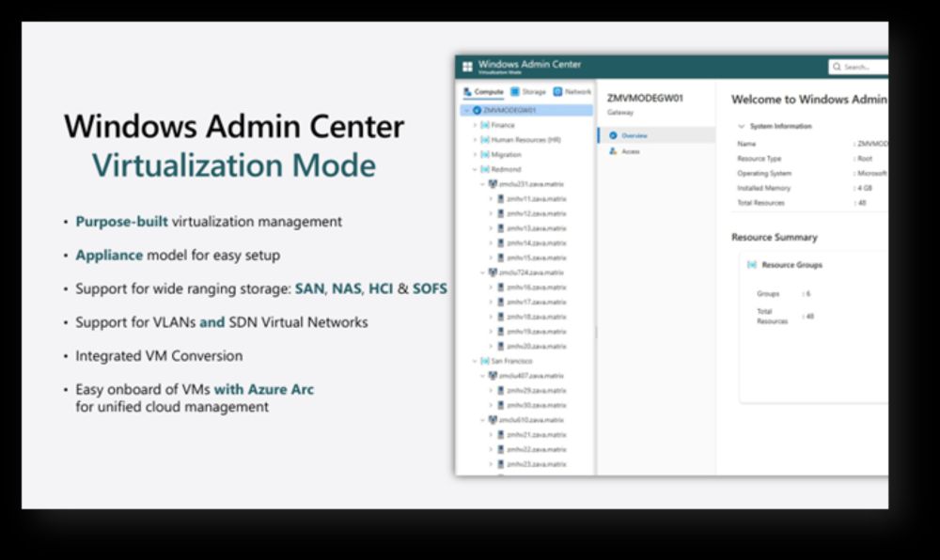This screenshot has height=560, width=940.
Task: Expand the Finance resource group
Action: tap(475, 125)
